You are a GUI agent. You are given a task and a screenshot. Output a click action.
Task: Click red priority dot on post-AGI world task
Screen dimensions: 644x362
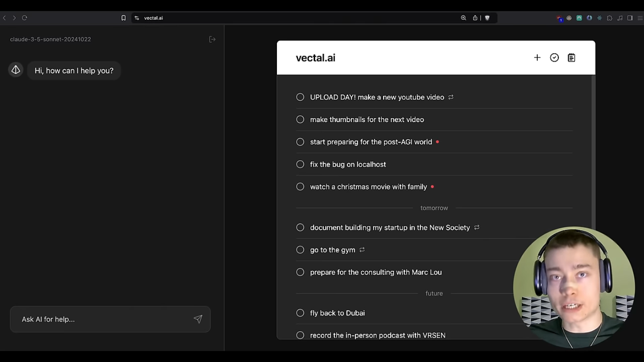coord(437,142)
